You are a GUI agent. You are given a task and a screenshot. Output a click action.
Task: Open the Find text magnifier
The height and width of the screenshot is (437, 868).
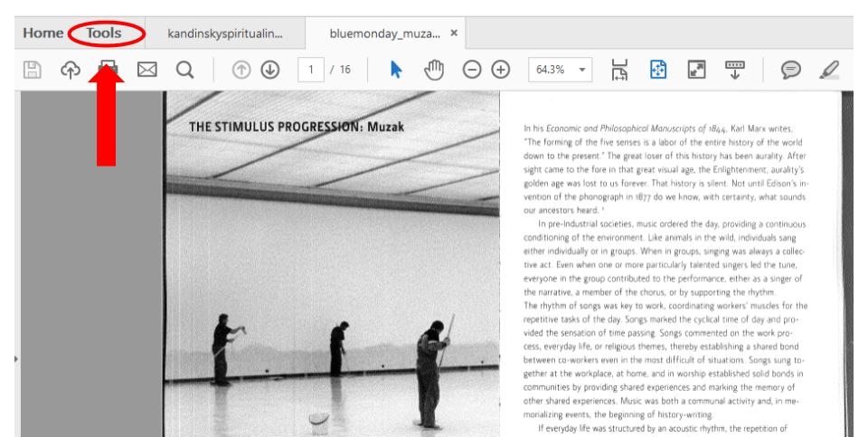[x=184, y=70]
